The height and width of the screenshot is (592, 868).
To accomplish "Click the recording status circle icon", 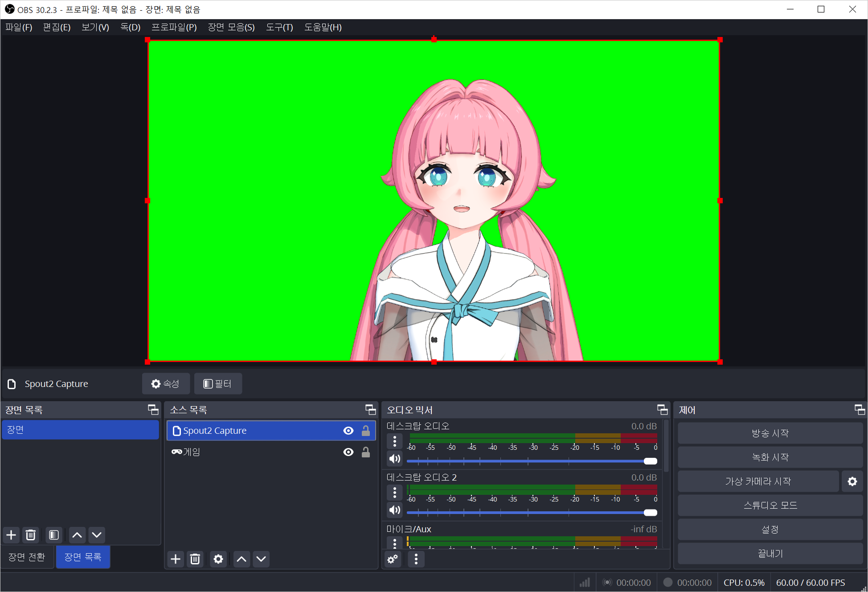I will 667,582.
